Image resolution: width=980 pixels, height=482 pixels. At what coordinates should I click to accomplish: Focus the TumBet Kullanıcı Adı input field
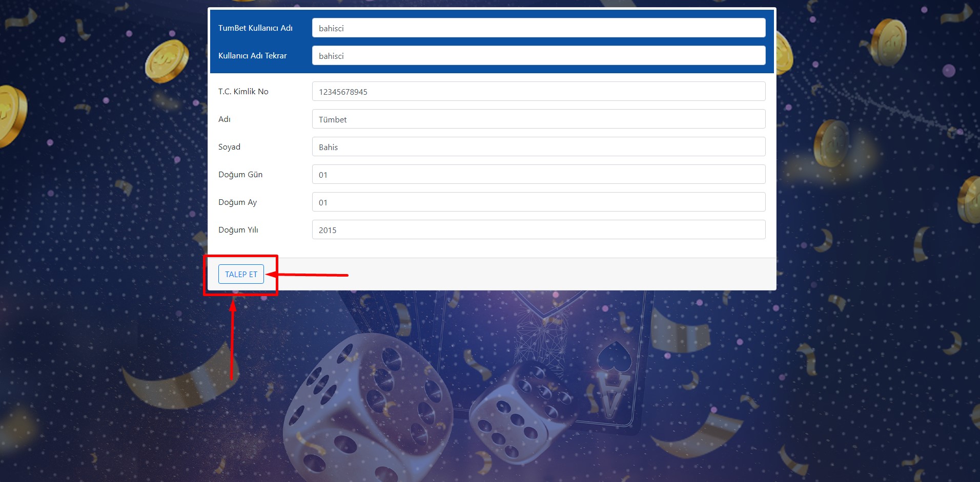(538, 28)
